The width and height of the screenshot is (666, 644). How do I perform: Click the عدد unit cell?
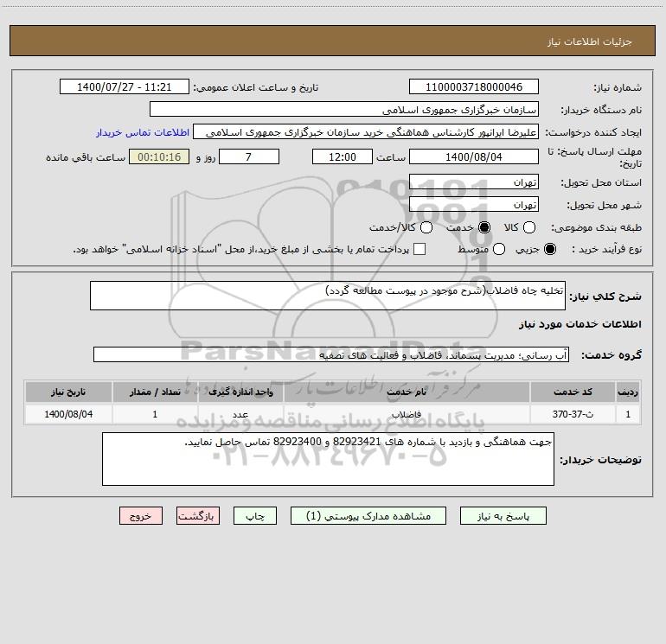point(240,414)
